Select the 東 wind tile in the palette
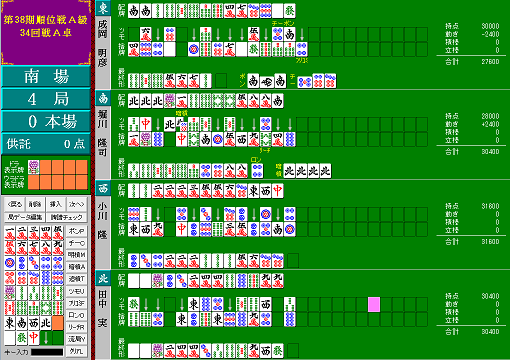This screenshot has height=360, width=510. pos(10,323)
